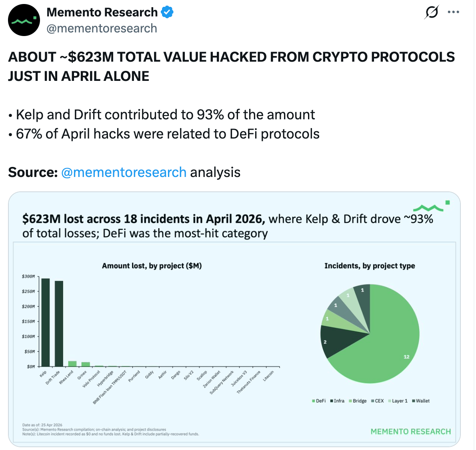Click the Grok slashed-circle icon
Viewport: 476px width, 450px height.
coord(431,12)
